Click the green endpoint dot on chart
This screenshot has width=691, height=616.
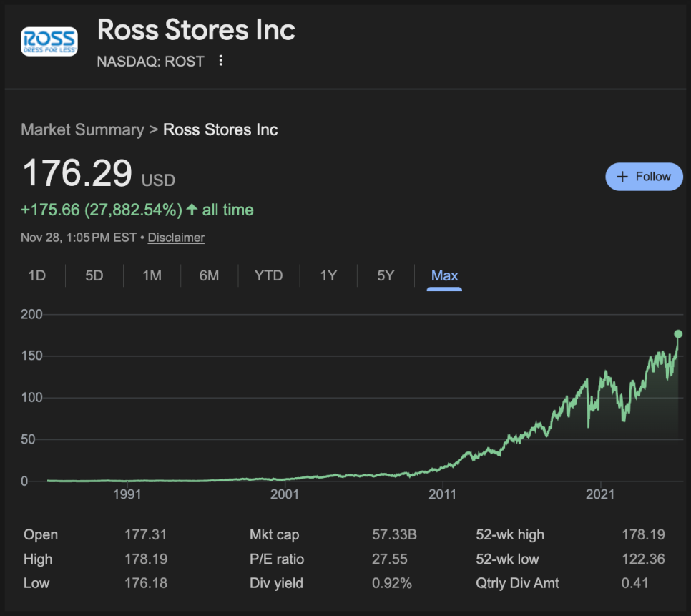(x=678, y=333)
